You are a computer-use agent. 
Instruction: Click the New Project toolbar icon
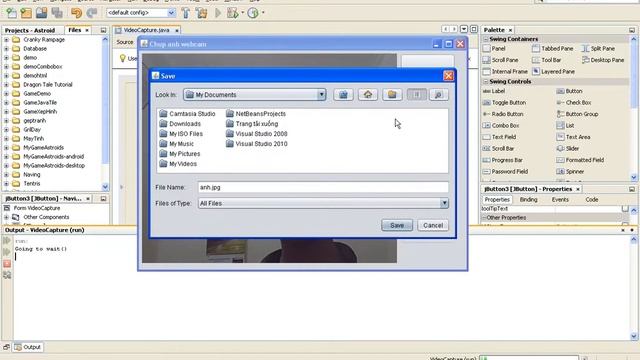tap(11, 13)
